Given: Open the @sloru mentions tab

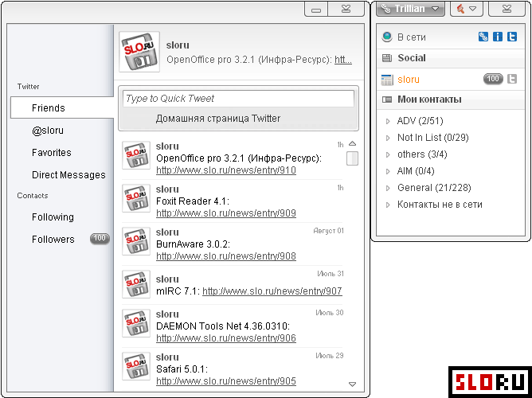Looking at the screenshot, I should tap(48, 131).
